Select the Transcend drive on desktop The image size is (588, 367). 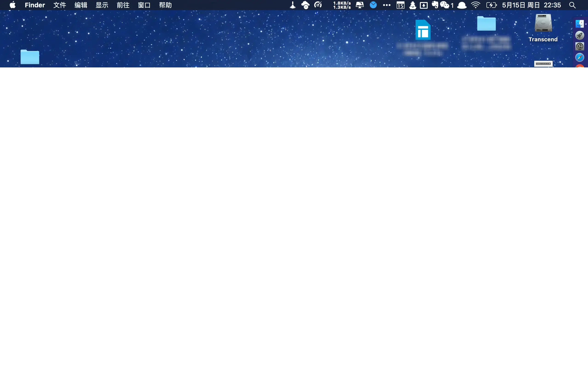coord(543,24)
